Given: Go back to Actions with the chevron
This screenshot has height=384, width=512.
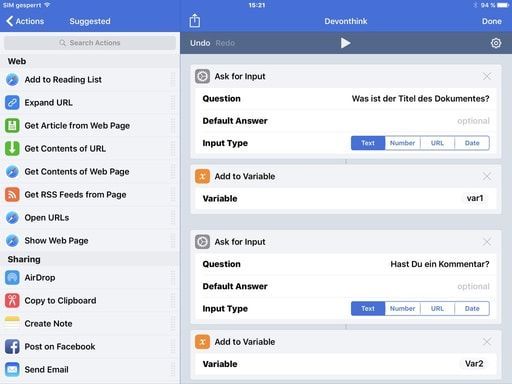Looking at the screenshot, I should 9,21.
